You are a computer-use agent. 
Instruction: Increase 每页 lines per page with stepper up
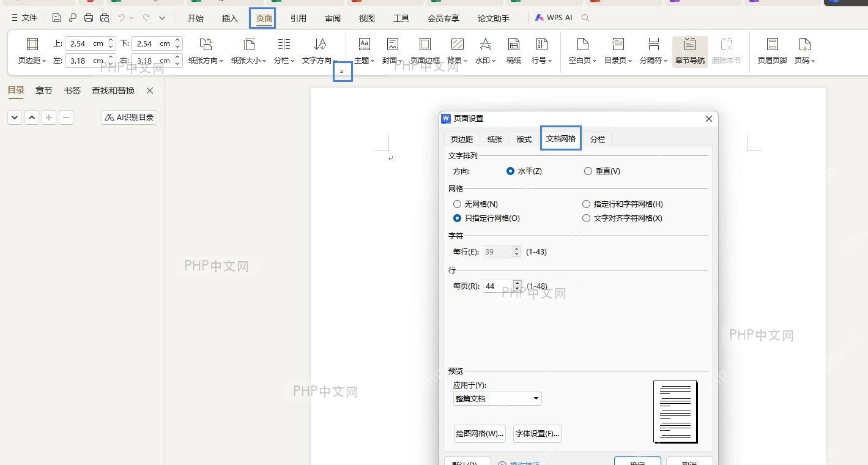(517, 283)
